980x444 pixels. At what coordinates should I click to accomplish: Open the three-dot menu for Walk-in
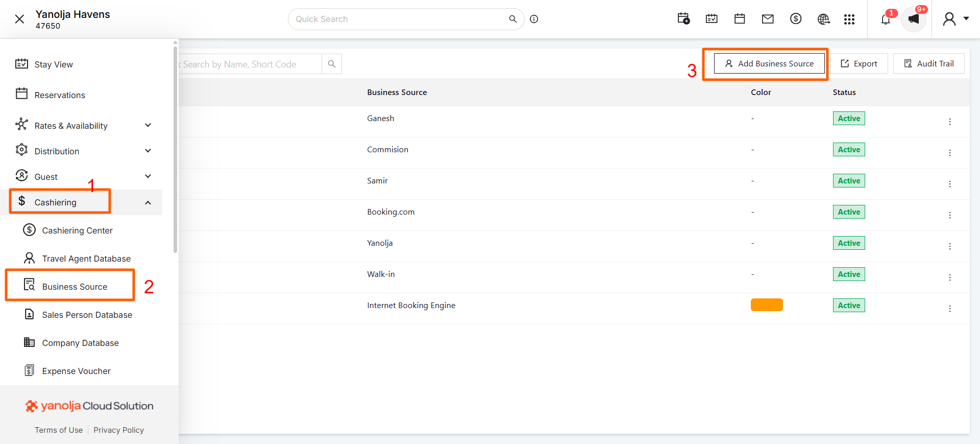950,277
